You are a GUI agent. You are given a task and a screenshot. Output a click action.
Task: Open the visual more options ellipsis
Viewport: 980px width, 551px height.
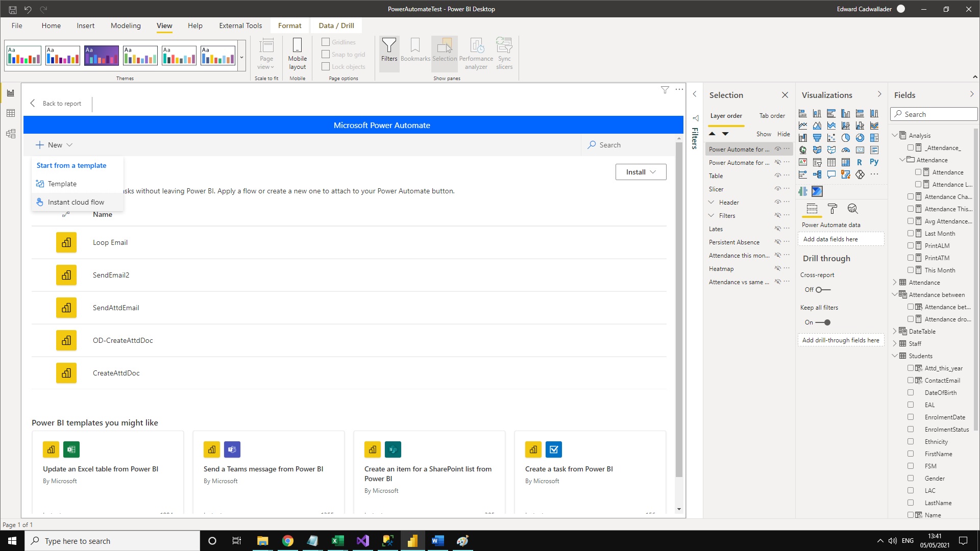pos(679,89)
